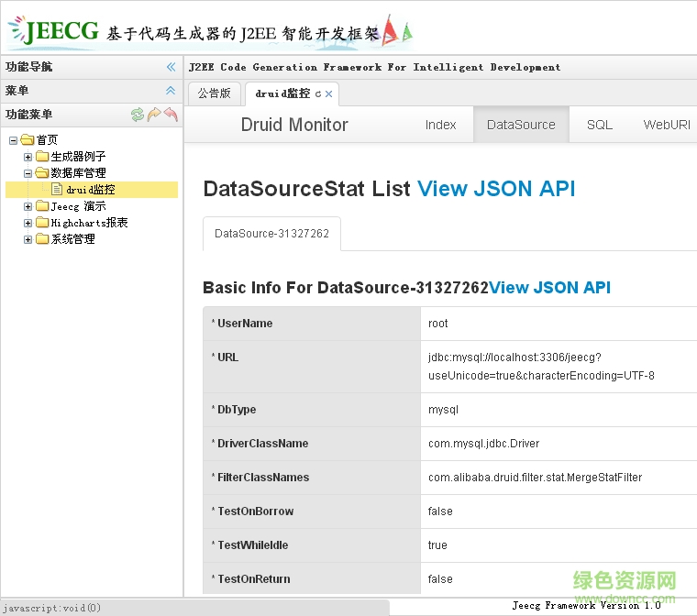Click the value root in UserName row
Screen dimensions: 697x616
coord(437,324)
